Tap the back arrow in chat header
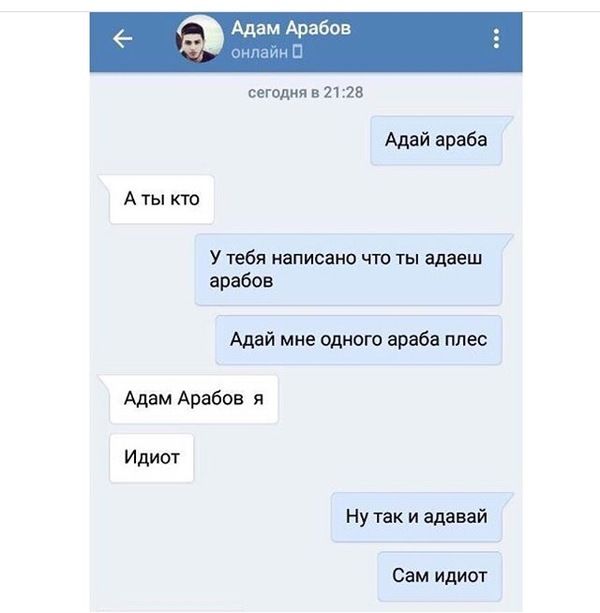 [x=123, y=39]
